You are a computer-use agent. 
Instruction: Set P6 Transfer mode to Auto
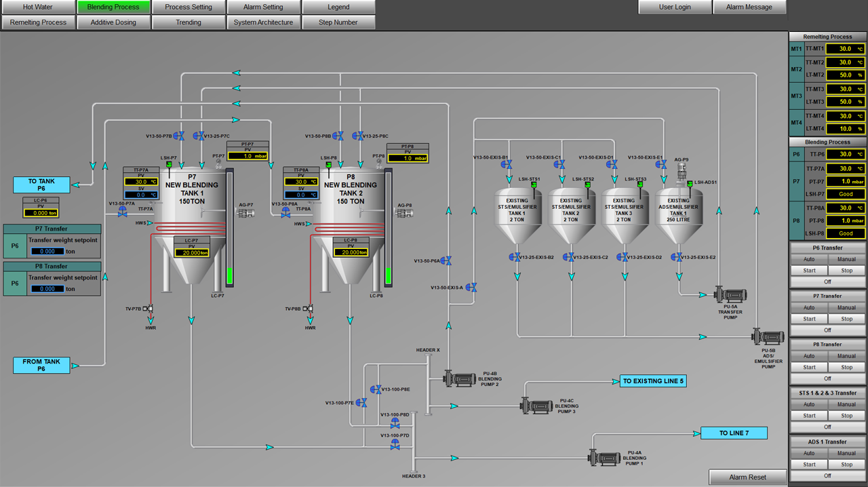[x=809, y=259]
